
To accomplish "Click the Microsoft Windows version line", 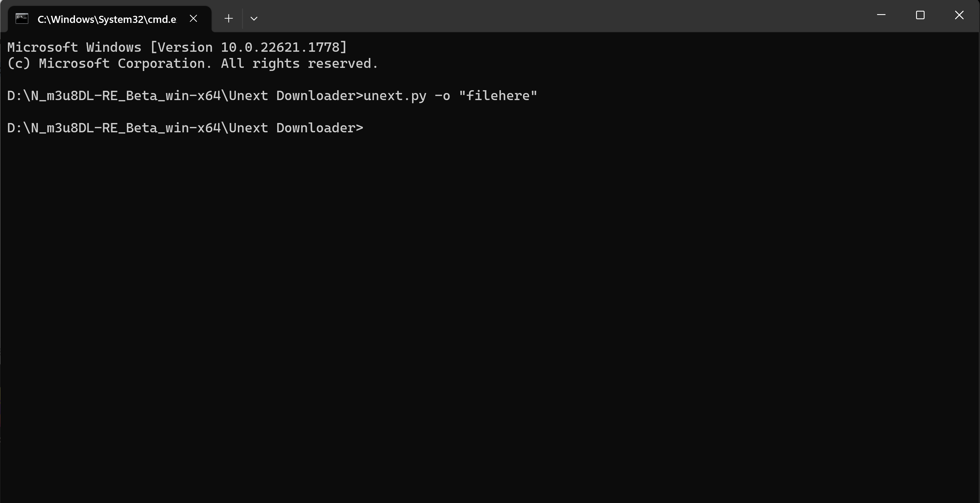I will (177, 48).
